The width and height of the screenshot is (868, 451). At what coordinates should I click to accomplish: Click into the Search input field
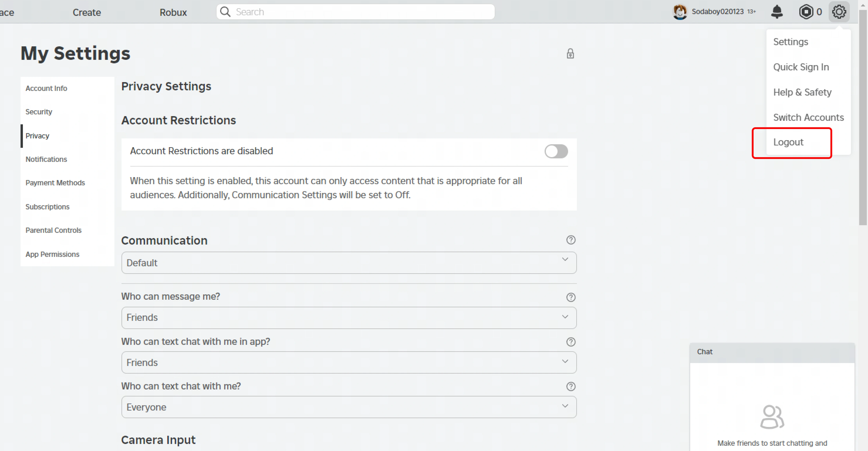(355, 12)
